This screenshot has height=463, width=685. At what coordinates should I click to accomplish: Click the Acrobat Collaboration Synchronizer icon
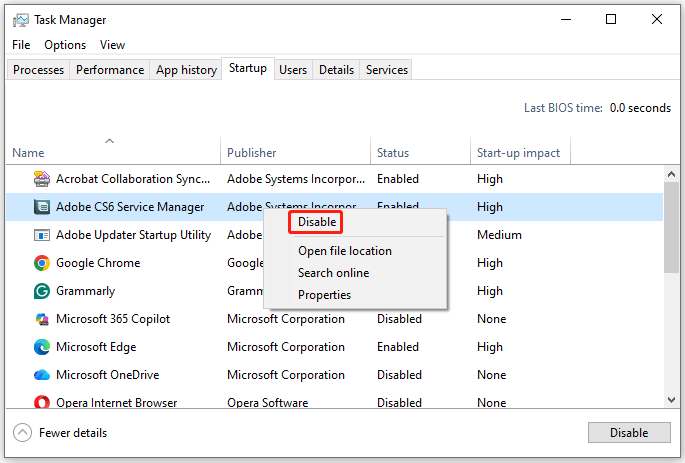click(42, 179)
